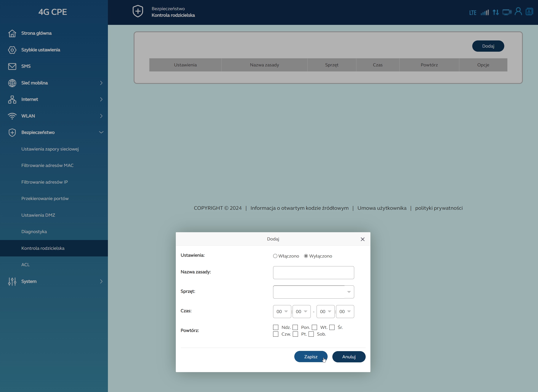Click the data transfer arrows icon

tap(496, 12)
